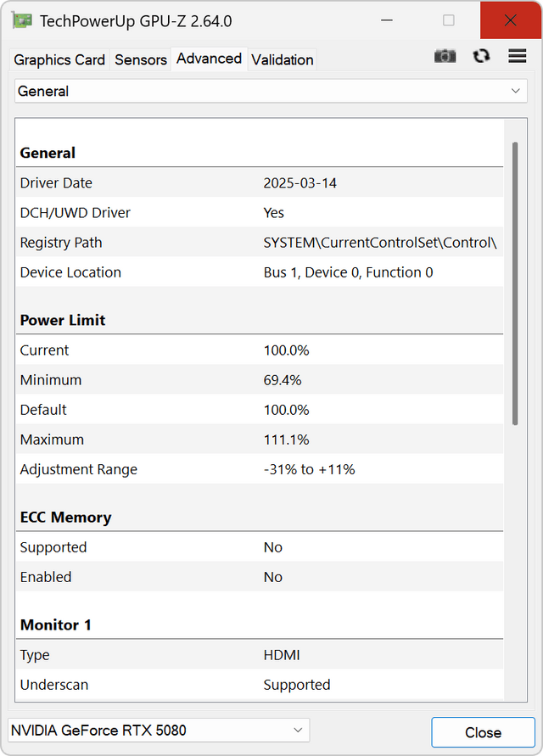Click the ECC Memory section heading
Viewport: 543px width, 756px height.
click(x=65, y=518)
